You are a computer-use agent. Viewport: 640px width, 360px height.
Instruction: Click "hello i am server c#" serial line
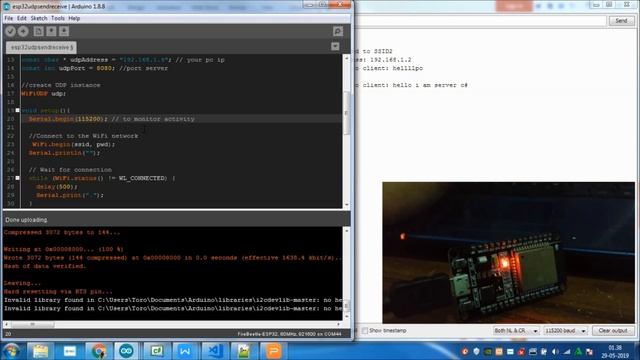pos(430,85)
